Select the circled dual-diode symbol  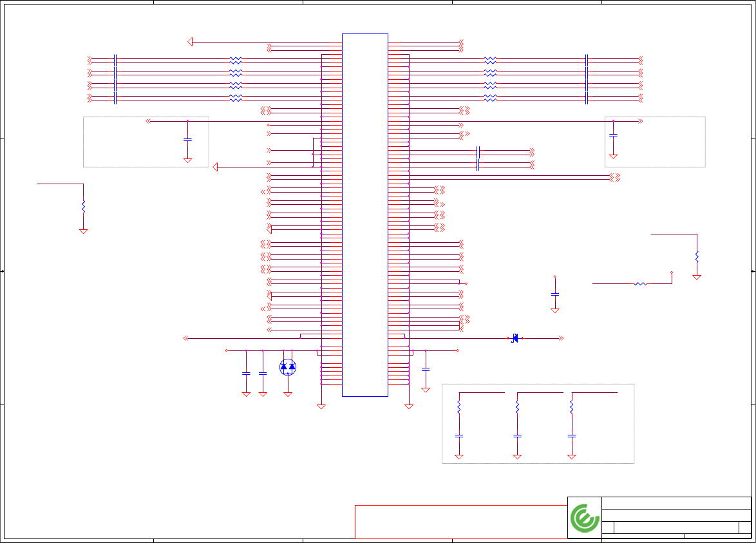tap(288, 367)
